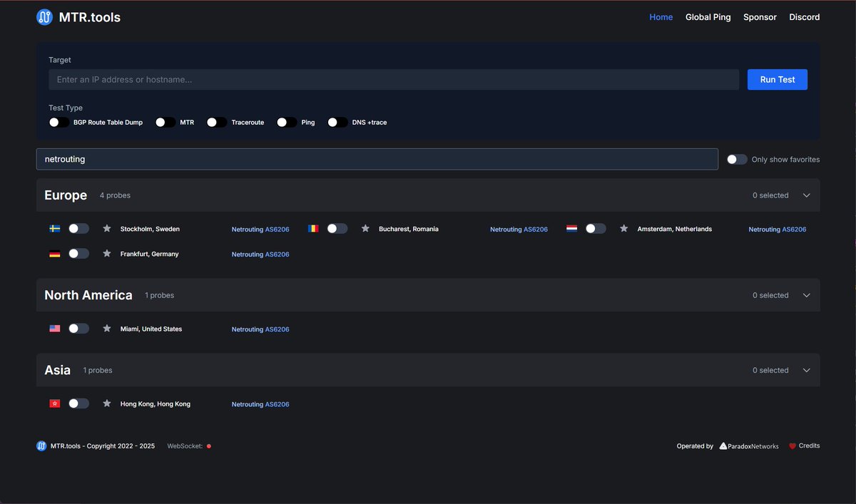Viewport: 856px width, 504px height.
Task: Open Netrouting AS6206 link for Stockholm
Action: [x=260, y=230]
